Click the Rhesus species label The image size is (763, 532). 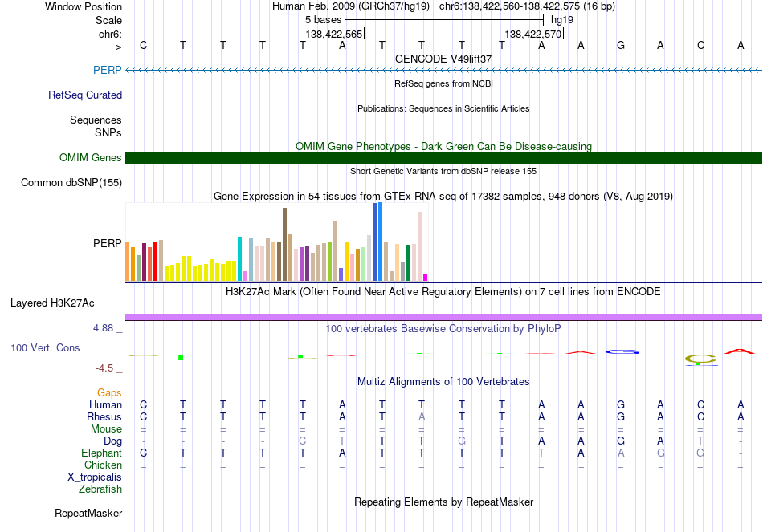104,416
